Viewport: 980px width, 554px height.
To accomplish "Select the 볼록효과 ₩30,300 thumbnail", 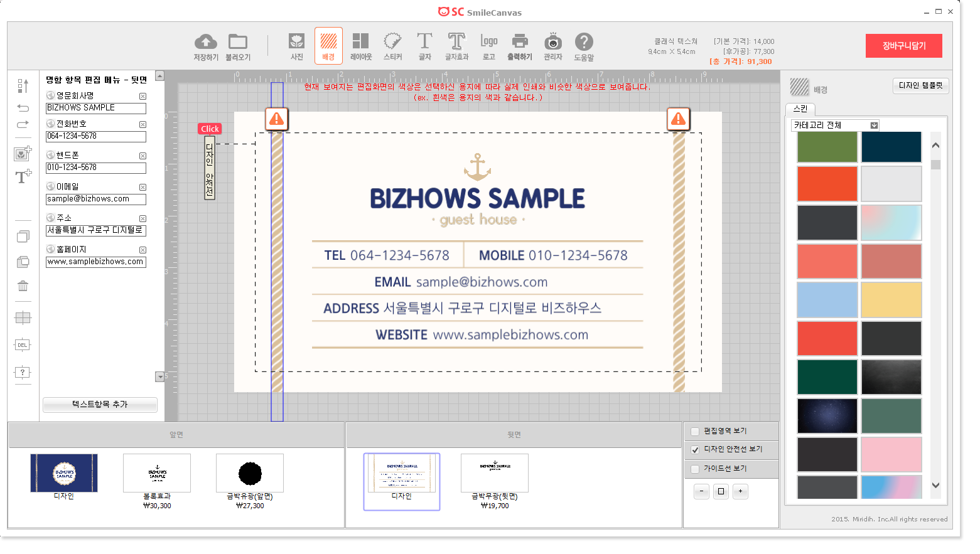I will 157,473.
